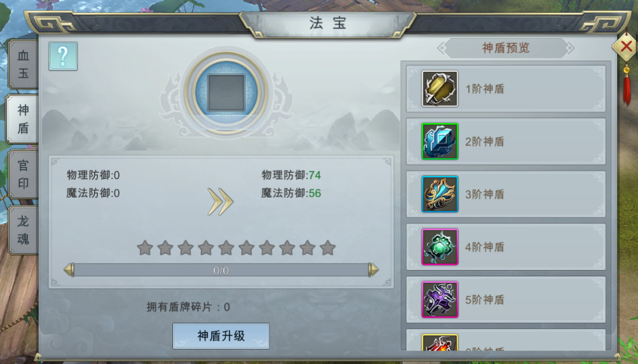Tap the empty shield slot in center circle
This screenshot has height=364, width=638.
click(226, 93)
